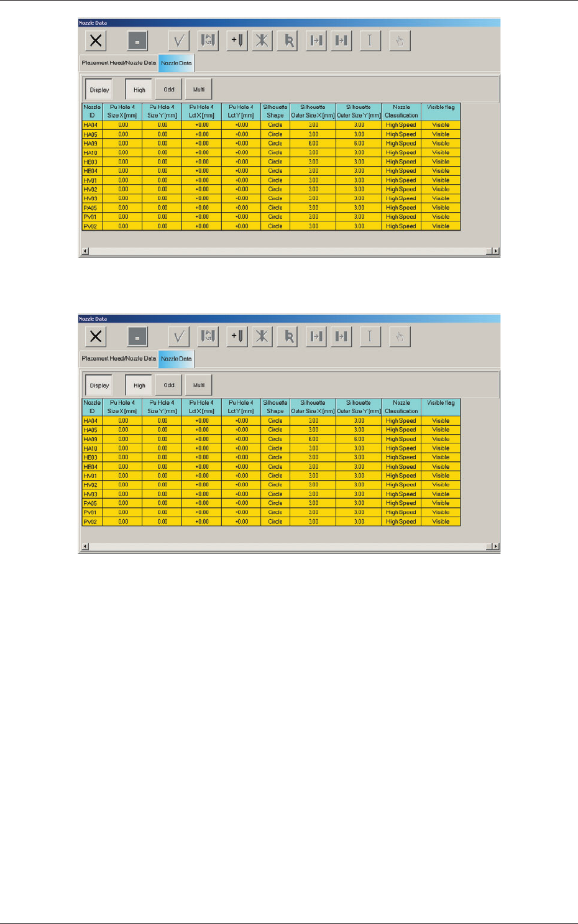
Task: Select nozzle ID PV02 cell in upper window
Action: (92, 226)
